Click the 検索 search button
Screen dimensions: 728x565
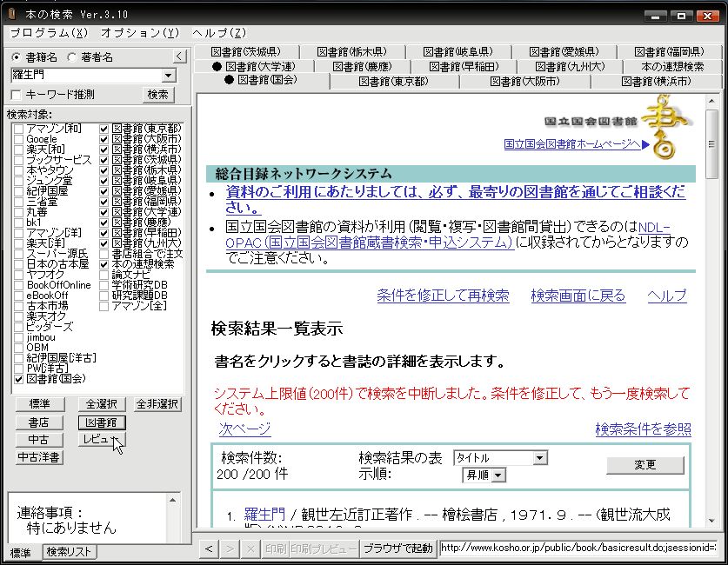pos(157,95)
